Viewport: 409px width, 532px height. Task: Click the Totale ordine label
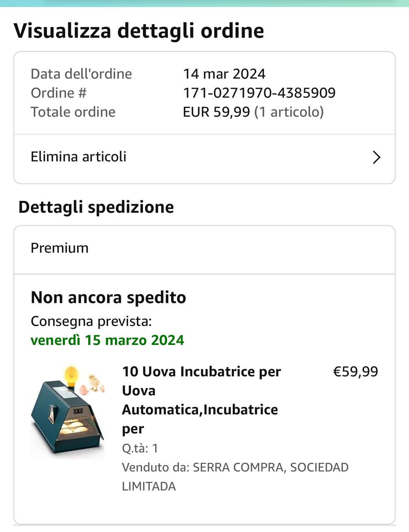click(x=73, y=112)
